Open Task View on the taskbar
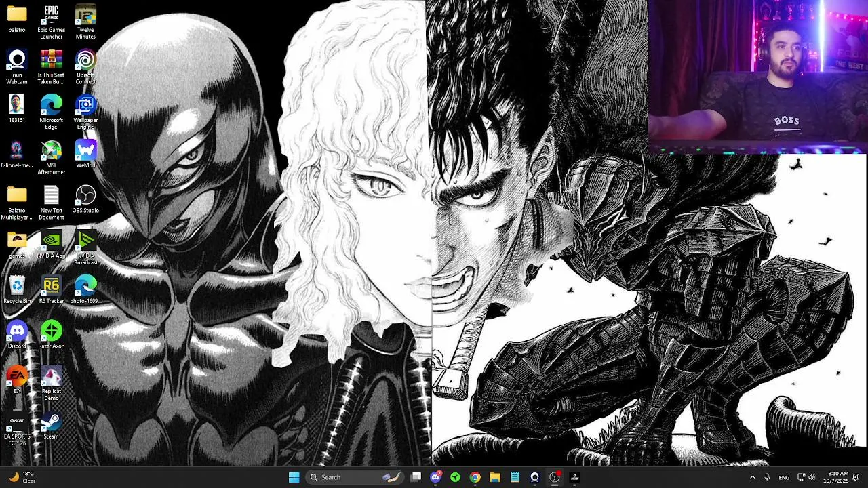868x488 pixels. tap(416, 477)
